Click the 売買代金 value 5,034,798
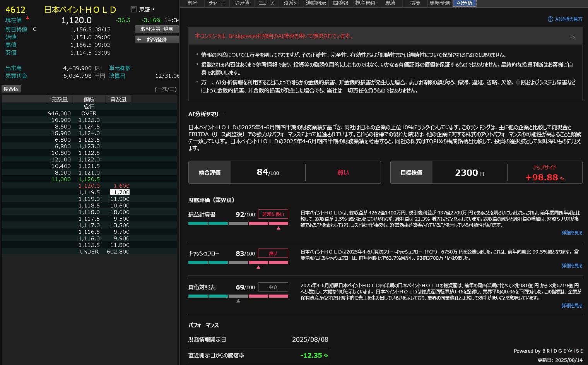The width and height of the screenshot is (588, 365). pos(77,76)
